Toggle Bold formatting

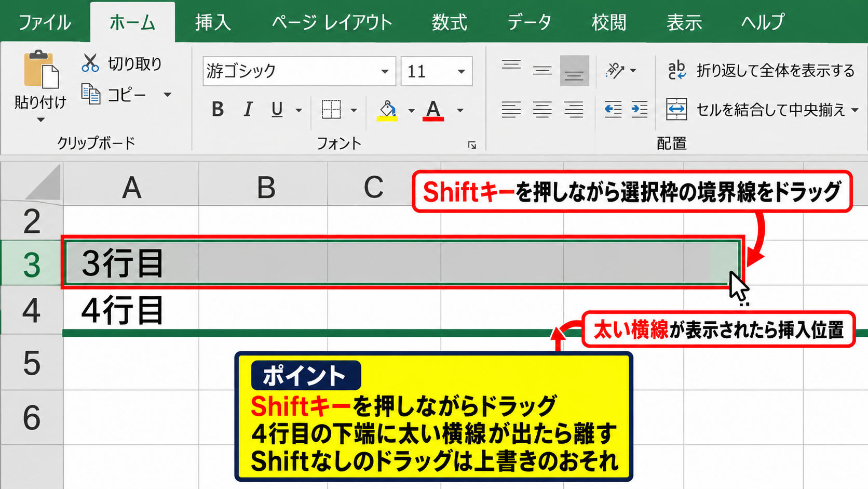(218, 110)
